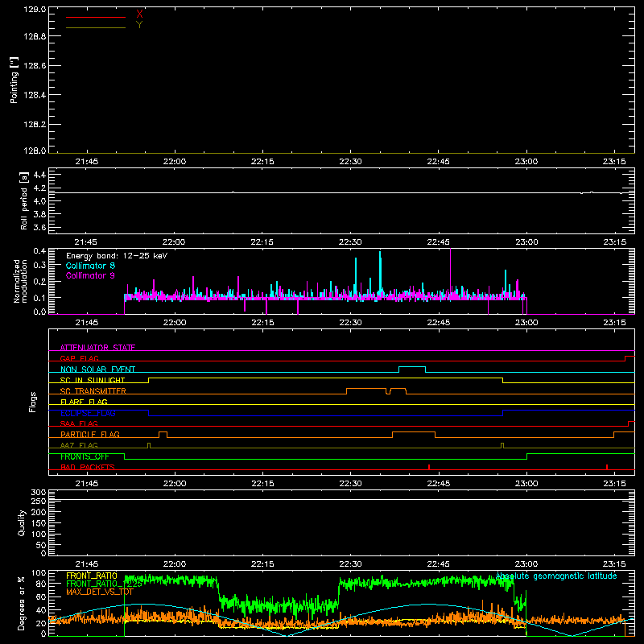Click 23:15 time label under Flags plot

pos(614,484)
